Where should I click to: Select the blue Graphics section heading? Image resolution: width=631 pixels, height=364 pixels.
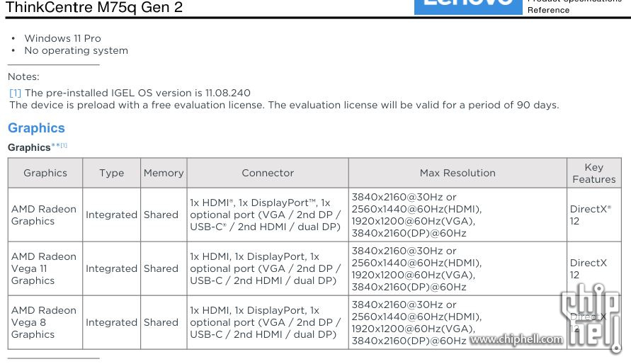point(36,128)
